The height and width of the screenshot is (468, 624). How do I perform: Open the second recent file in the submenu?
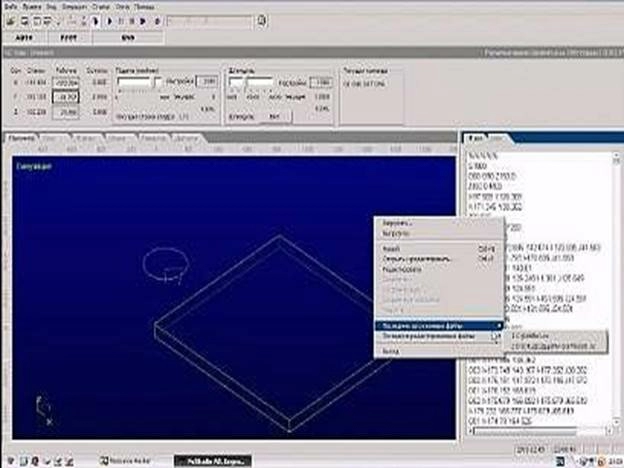point(554,347)
